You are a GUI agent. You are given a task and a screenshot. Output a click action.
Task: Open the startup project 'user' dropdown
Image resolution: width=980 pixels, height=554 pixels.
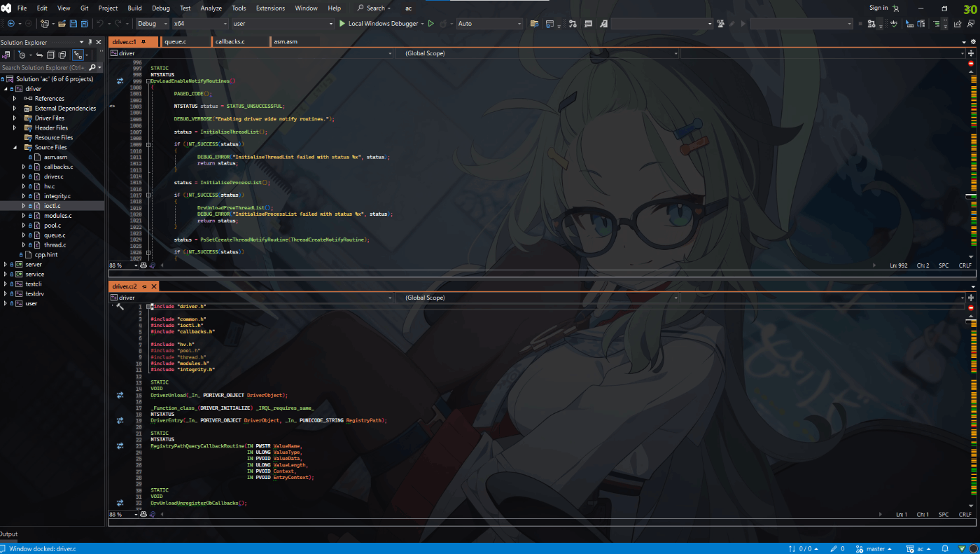(283, 23)
